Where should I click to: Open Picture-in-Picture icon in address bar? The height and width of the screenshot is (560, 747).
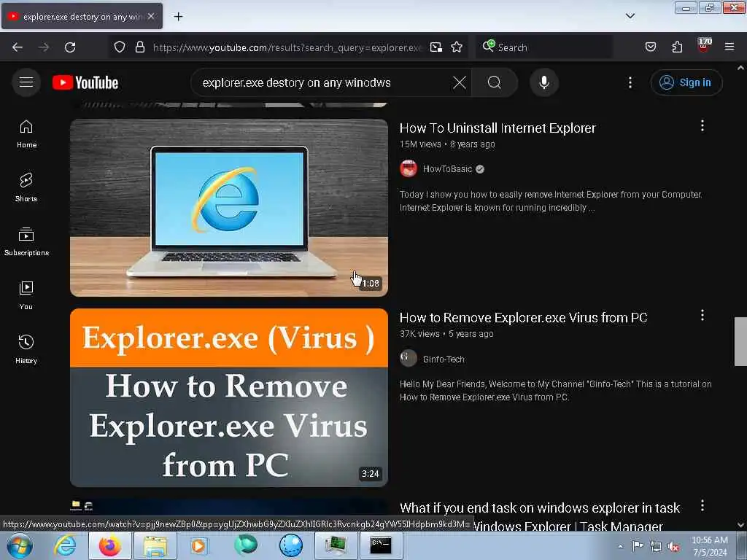(436, 47)
